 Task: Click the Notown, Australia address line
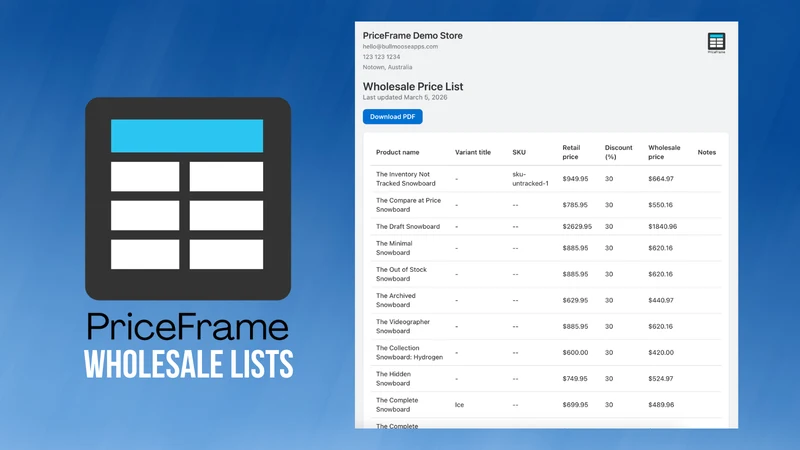[x=387, y=67]
